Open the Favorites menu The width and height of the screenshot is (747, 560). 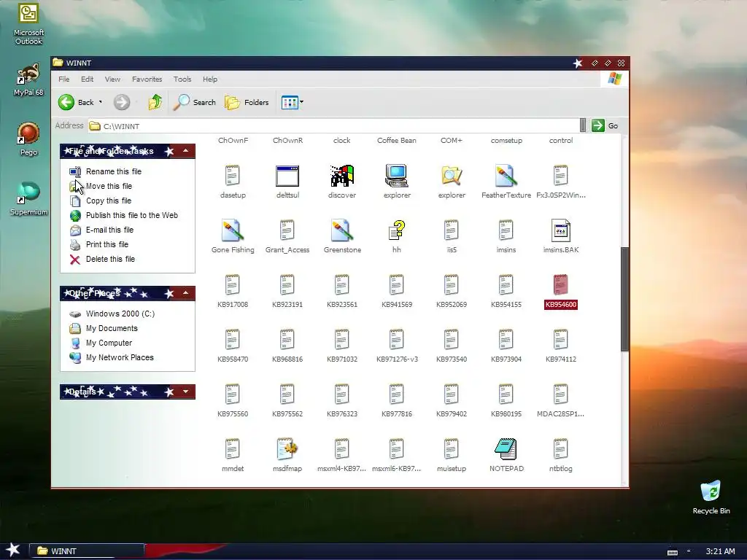click(147, 79)
